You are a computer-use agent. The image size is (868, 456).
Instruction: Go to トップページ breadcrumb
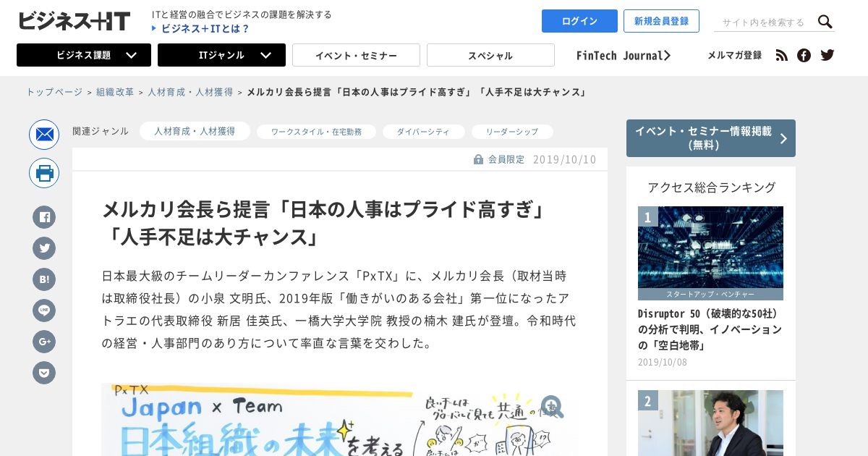click(54, 93)
